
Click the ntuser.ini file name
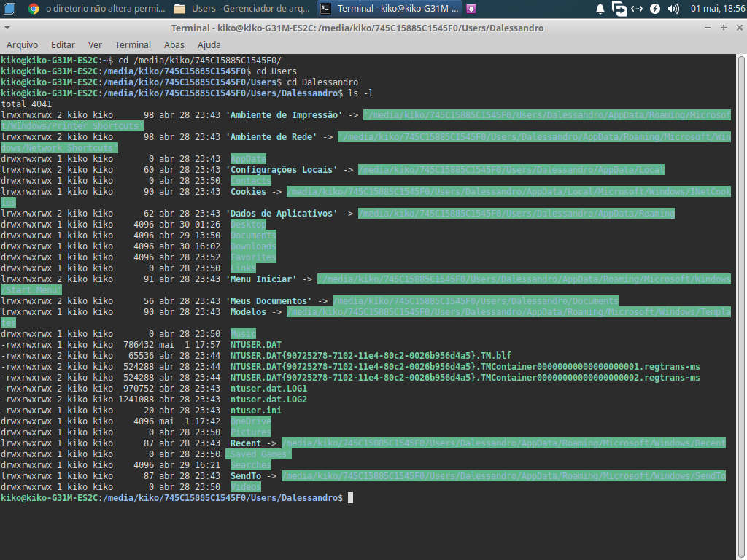click(256, 411)
